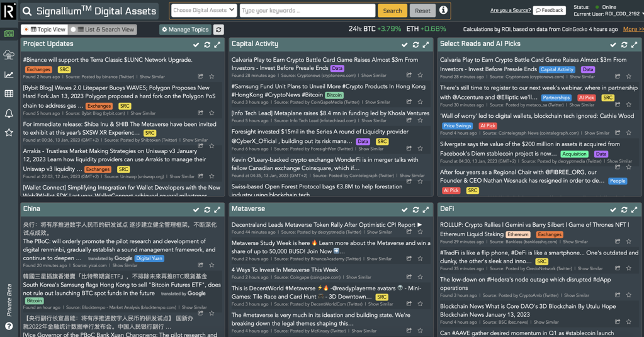Mark Metaverse panel as read checkmark
The height and width of the screenshot is (337, 644).
(x=405, y=210)
